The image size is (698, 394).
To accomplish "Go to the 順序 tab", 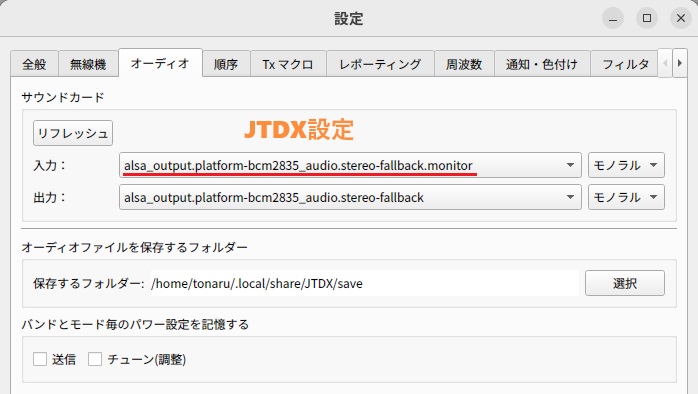I will (x=226, y=64).
